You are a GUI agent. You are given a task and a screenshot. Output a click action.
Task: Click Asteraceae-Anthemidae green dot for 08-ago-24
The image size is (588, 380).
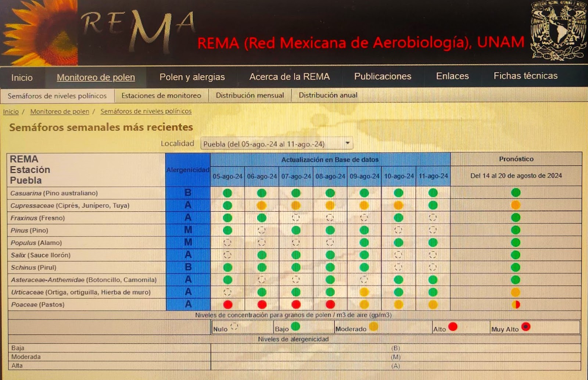point(330,280)
